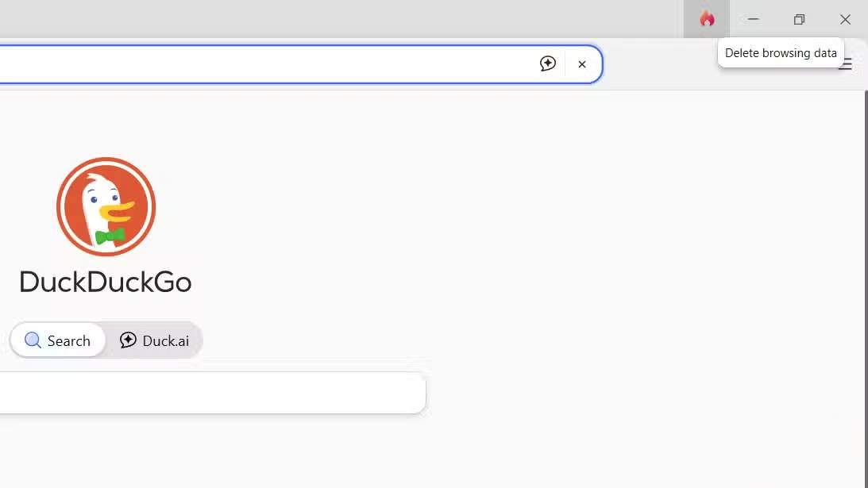The height and width of the screenshot is (488, 868).
Task: Clear the address bar with the X icon
Action: (x=582, y=63)
